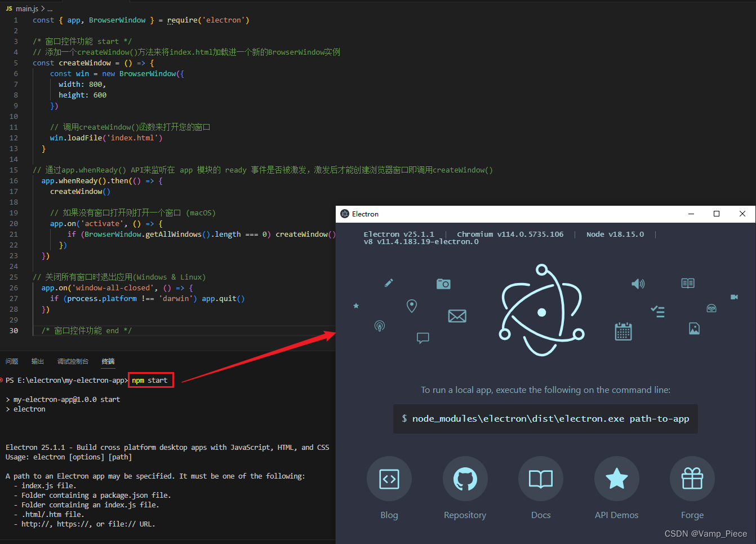Viewport: 756px width, 544px height.
Task: Click the video camera icon
Action: pos(734,297)
